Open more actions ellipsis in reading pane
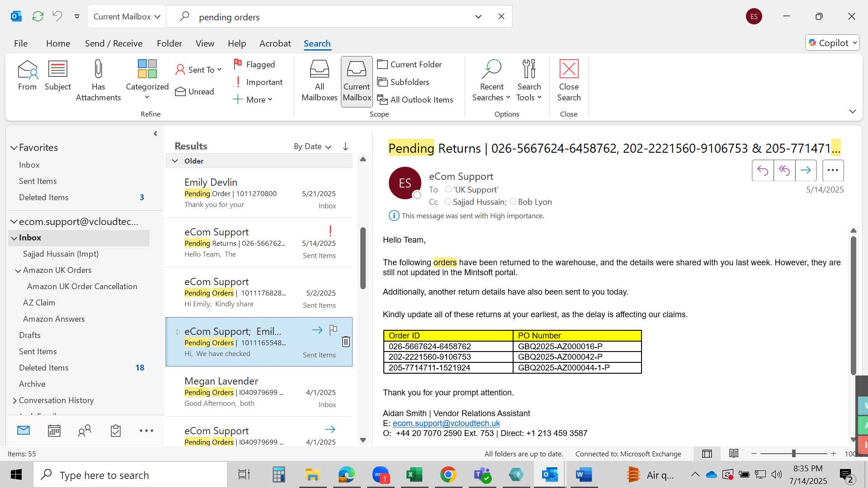Image resolution: width=868 pixels, height=488 pixels. (833, 170)
